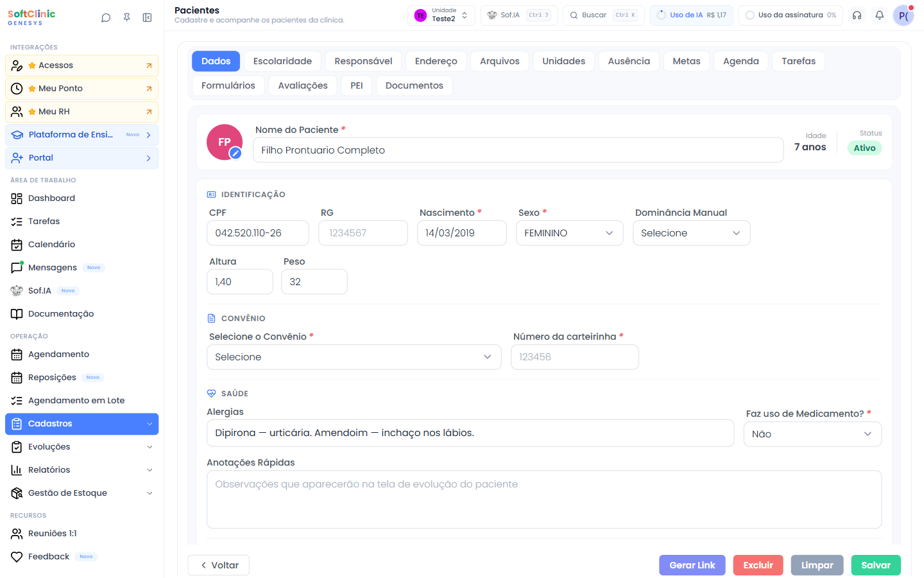This screenshot has height=578, width=924.
Task: Open user profile avatar
Action: pos(903,15)
